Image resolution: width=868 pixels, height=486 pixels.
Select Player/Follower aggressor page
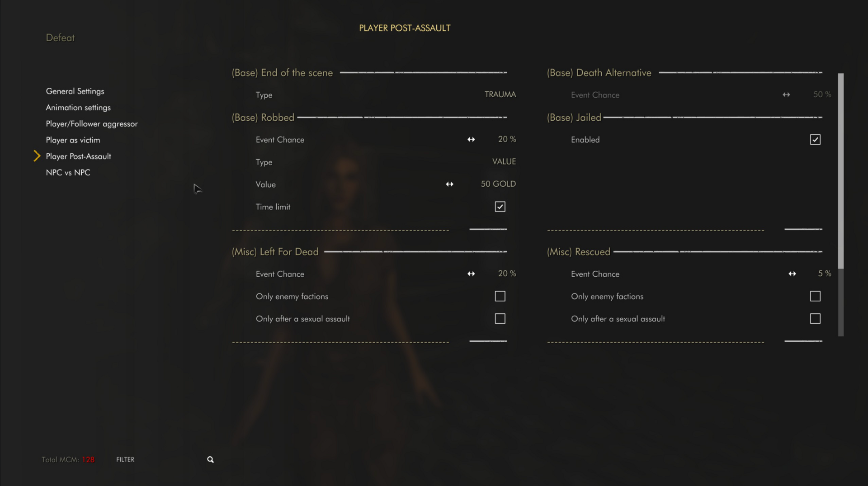(92, 123)
